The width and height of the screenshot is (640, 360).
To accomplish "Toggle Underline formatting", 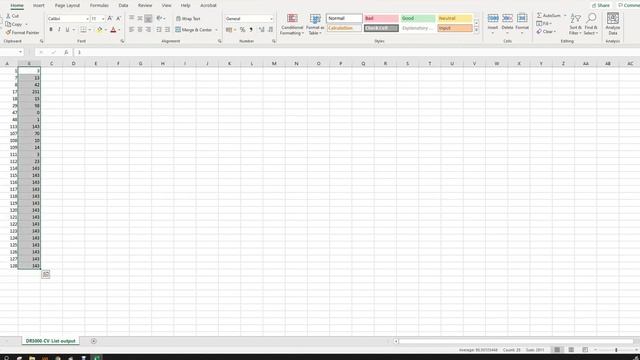I will coord(67,30).
